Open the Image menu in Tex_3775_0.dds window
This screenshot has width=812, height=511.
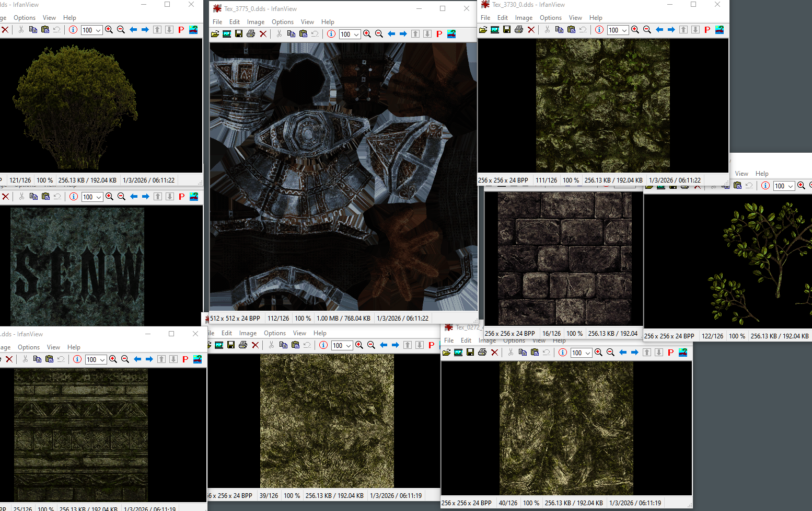pyautogui.click(x=256, y=22)
